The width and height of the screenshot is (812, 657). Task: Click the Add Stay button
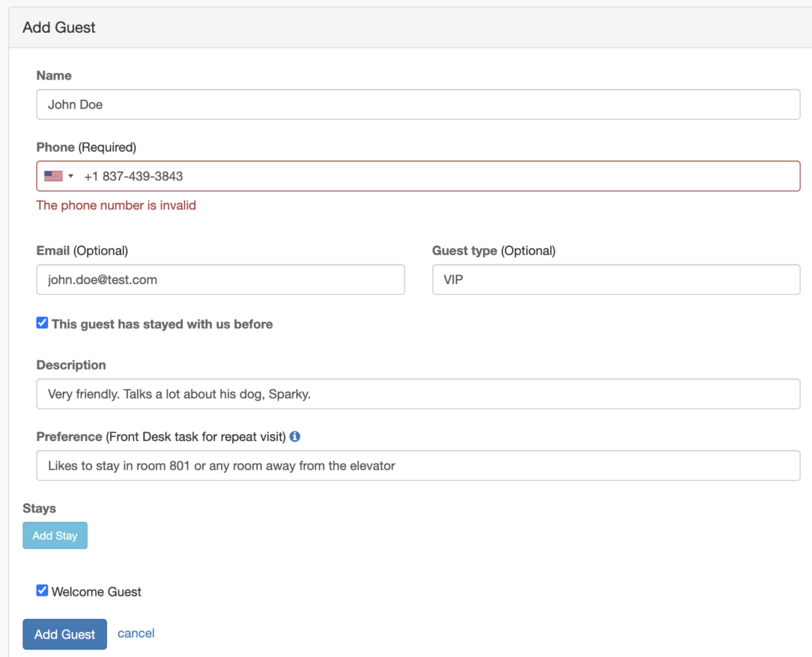[55, 535]
